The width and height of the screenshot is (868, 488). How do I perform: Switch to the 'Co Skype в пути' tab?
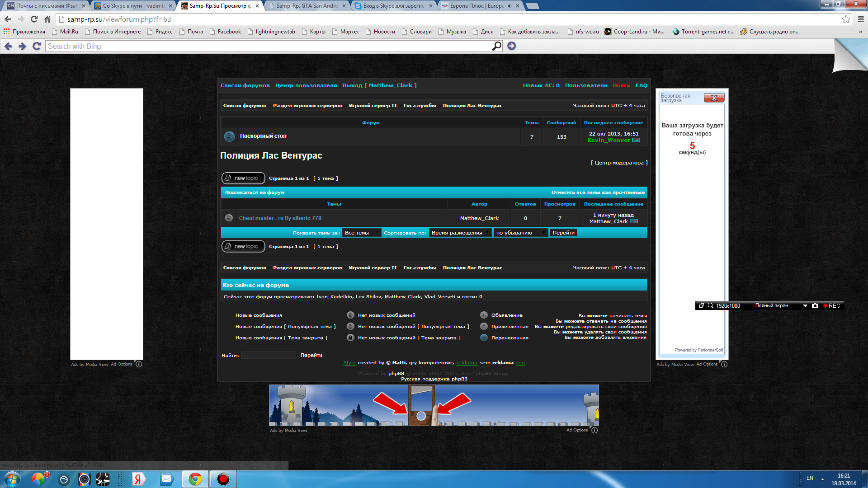coord(133,6)
